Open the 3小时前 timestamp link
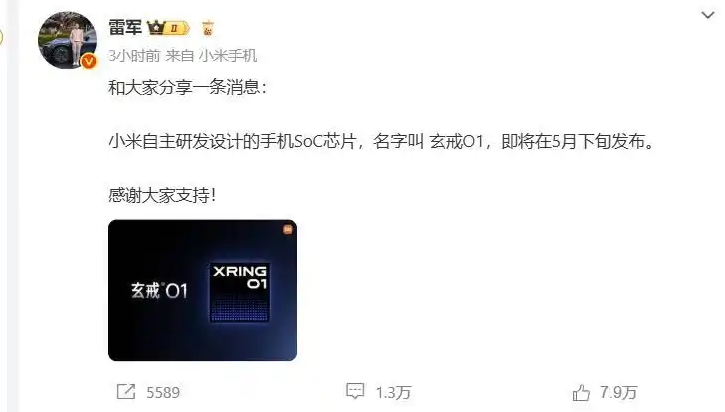This screenshot has width=725, height=412. (x=134, y=56)
